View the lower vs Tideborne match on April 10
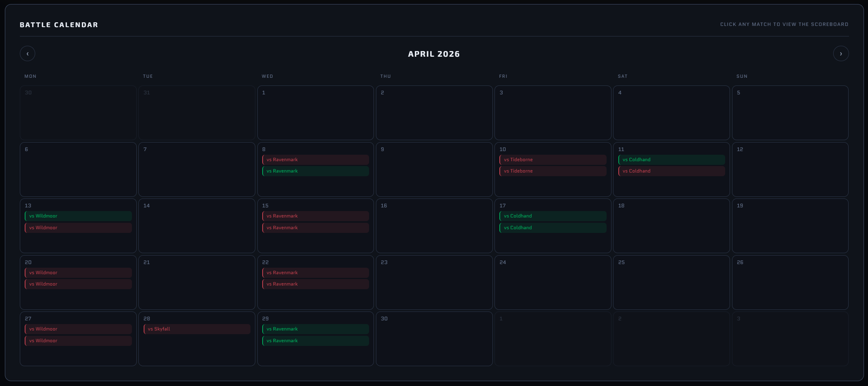 (553, 171)
